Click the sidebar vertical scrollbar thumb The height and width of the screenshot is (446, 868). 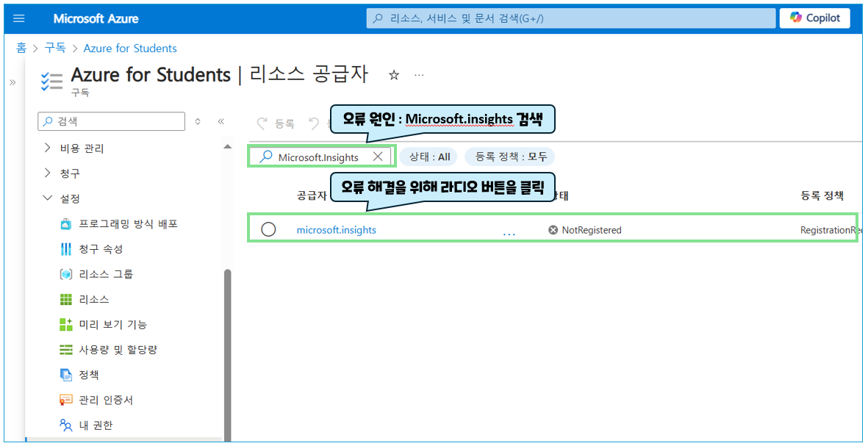click(x=227, y=354)
